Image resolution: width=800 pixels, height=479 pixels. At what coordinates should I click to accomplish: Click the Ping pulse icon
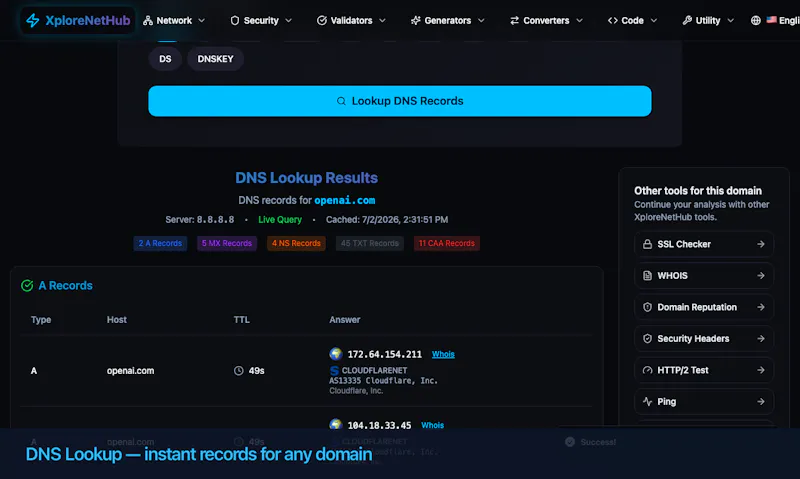point(647,401)
